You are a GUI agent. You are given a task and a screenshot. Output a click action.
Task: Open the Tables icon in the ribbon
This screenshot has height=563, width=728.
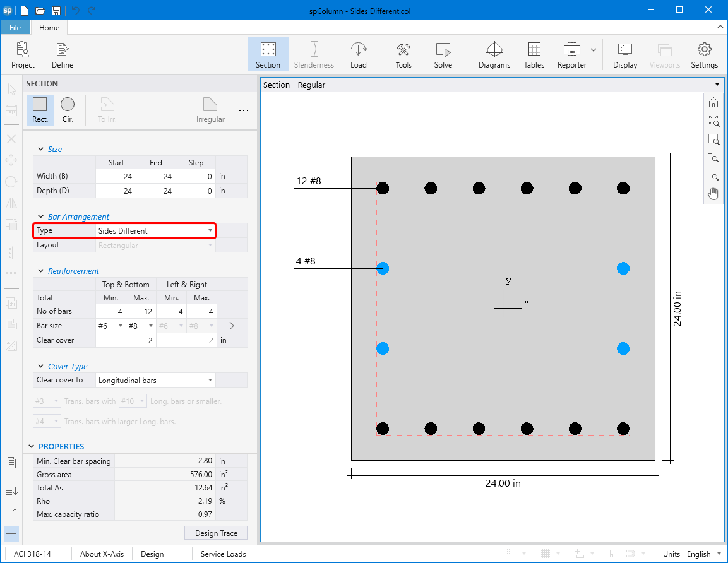click(x=534, y=55)
